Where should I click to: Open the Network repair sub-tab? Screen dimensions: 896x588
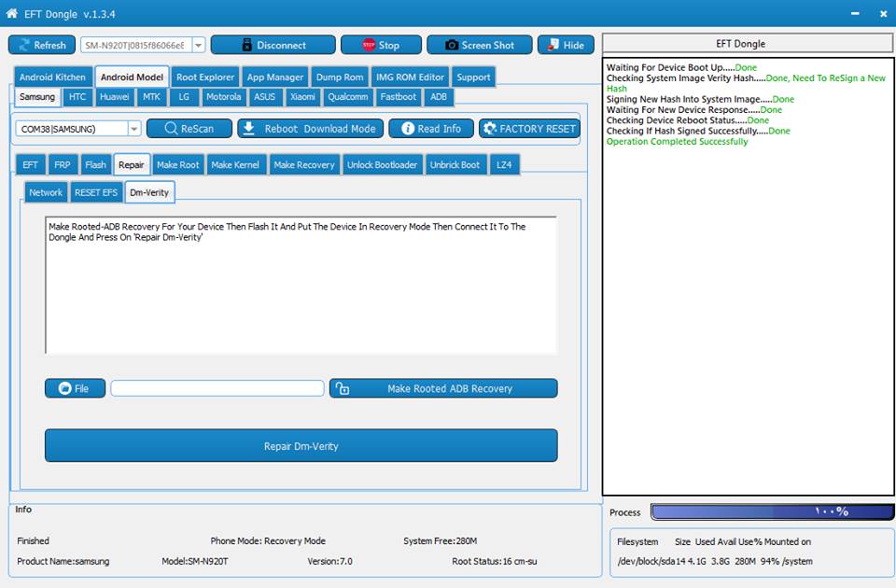tap(46, 192)
